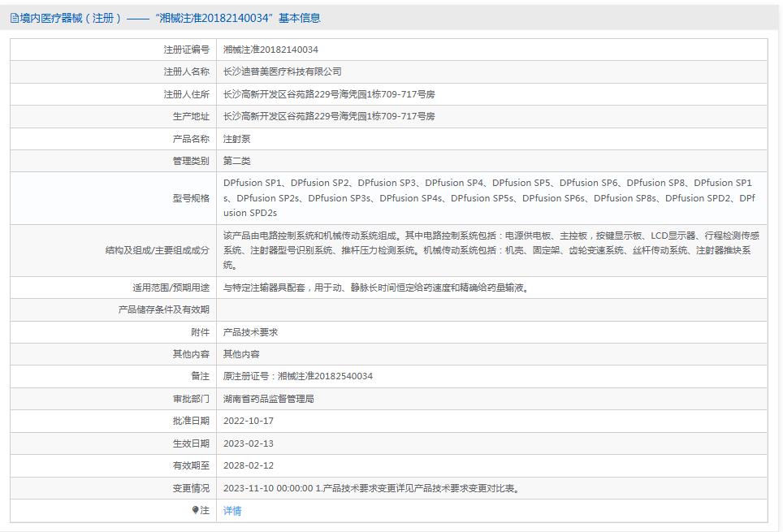Click the 2023-11-10 change record text
783x532 pixels.
point(373,488)
